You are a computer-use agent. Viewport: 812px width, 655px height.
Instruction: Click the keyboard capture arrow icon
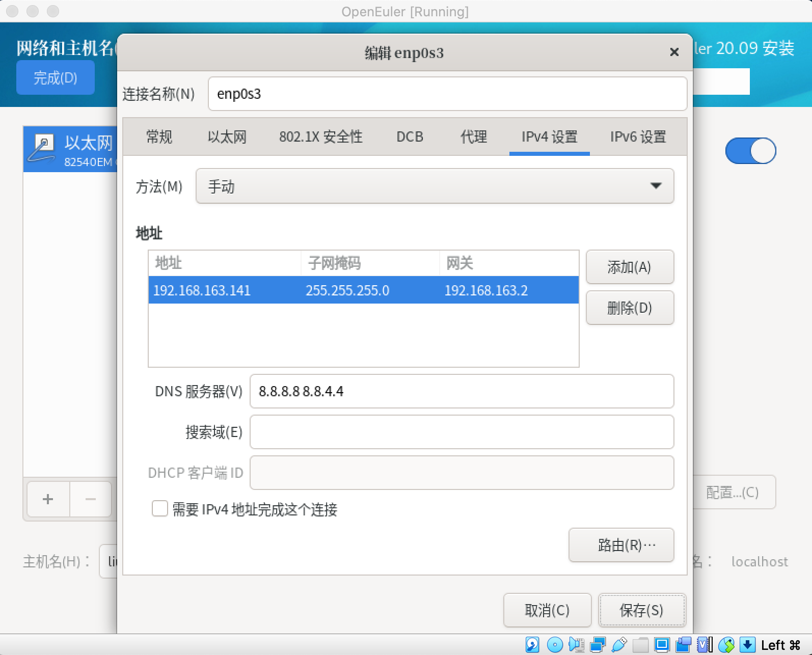(x=747, y=645)
